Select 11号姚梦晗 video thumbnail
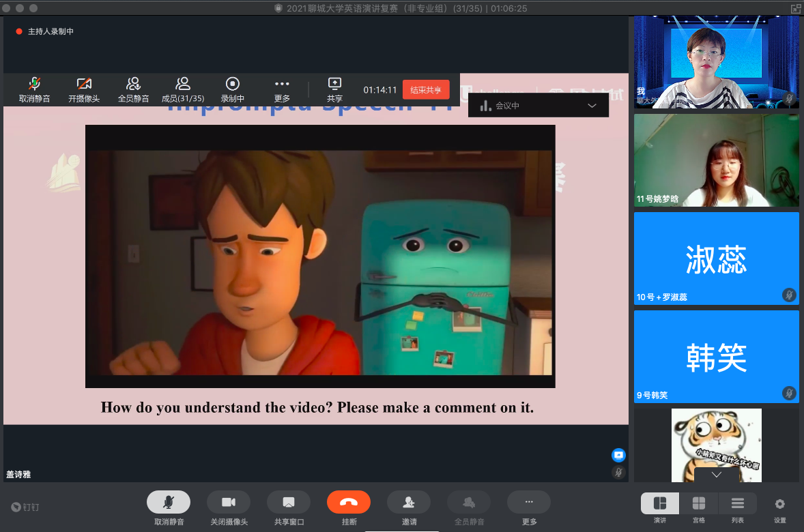 click(716, 160)
